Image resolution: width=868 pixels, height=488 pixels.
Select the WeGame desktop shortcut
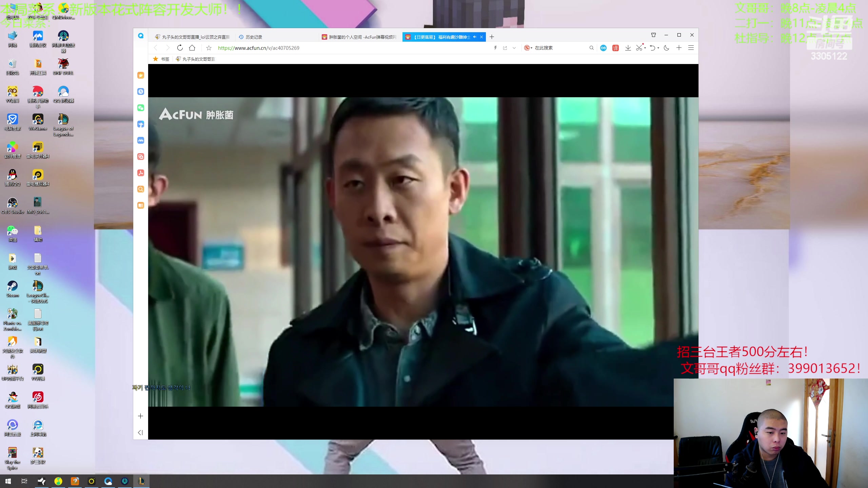pyautogui.click(x=38, y=122)
